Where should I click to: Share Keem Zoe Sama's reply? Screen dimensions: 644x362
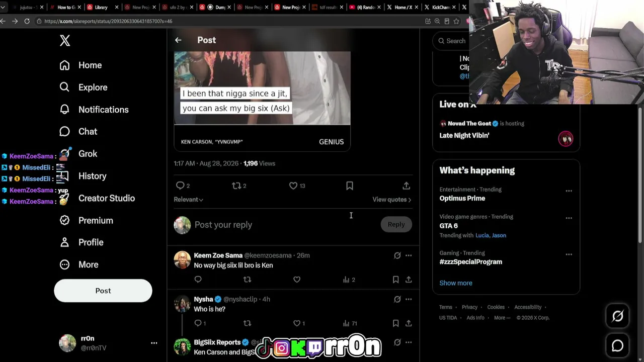(409, 280)
